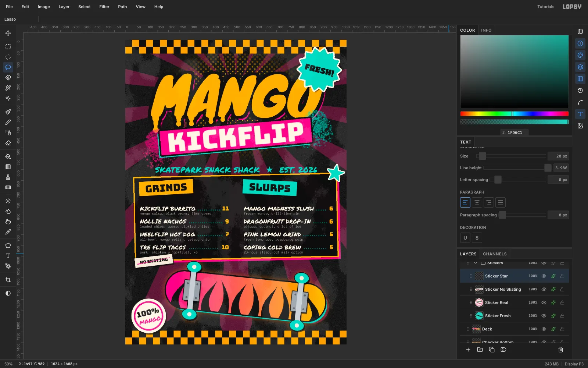
Task: Select the Move tool
Action: (8, 33)
